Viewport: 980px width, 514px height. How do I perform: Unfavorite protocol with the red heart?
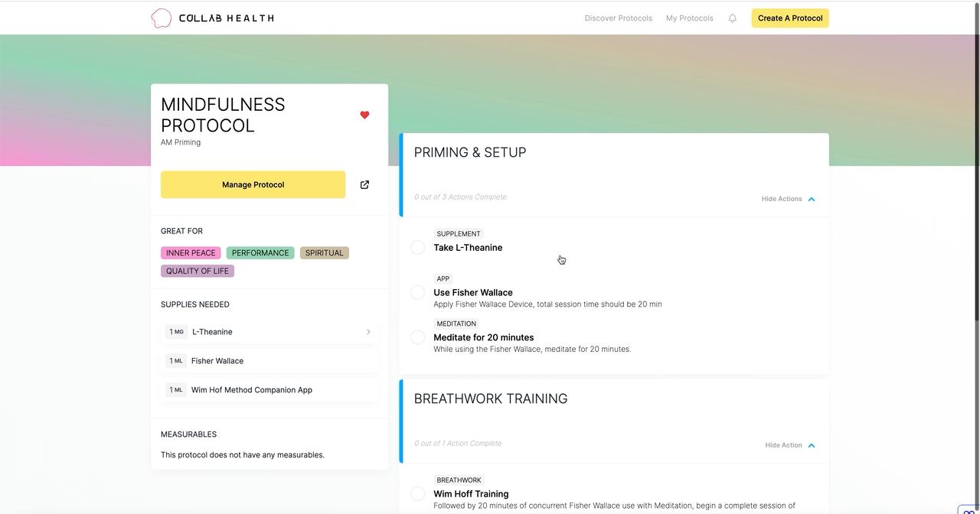click(364, 115)
